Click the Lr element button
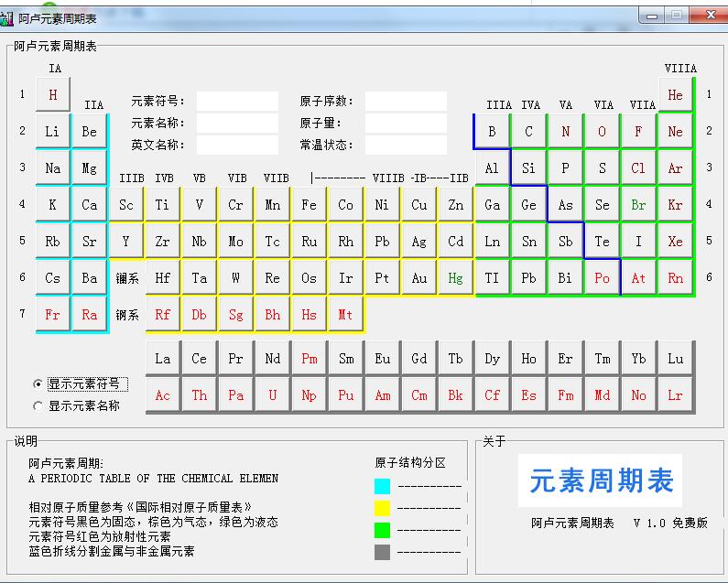This screenshot has width=728, height=583. tap(676, 395)
